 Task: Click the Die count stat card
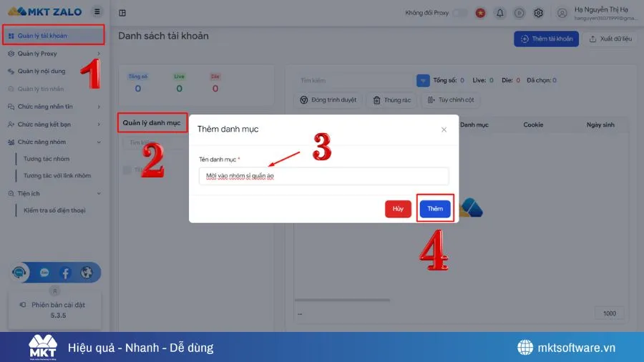pyautogui.click(x=215, y=84)
